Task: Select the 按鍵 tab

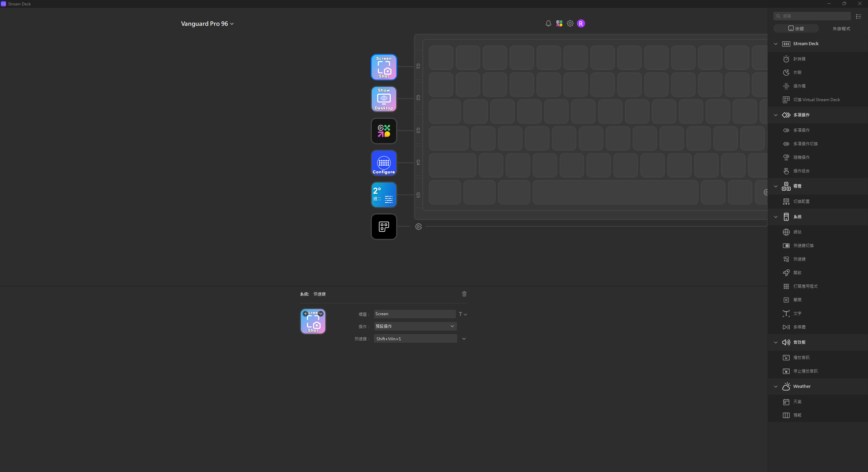Action: coord(796,29)
